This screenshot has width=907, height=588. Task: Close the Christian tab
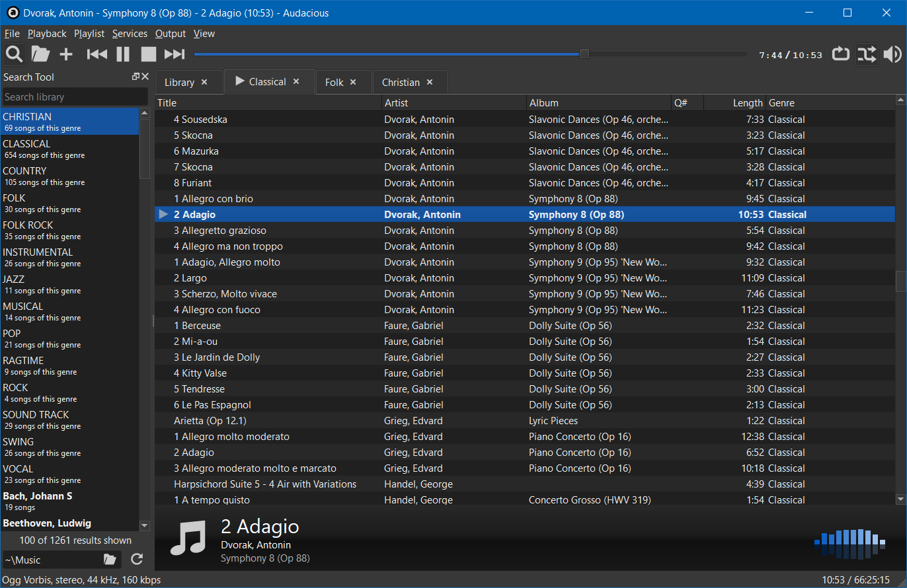(x=430, y=82)
